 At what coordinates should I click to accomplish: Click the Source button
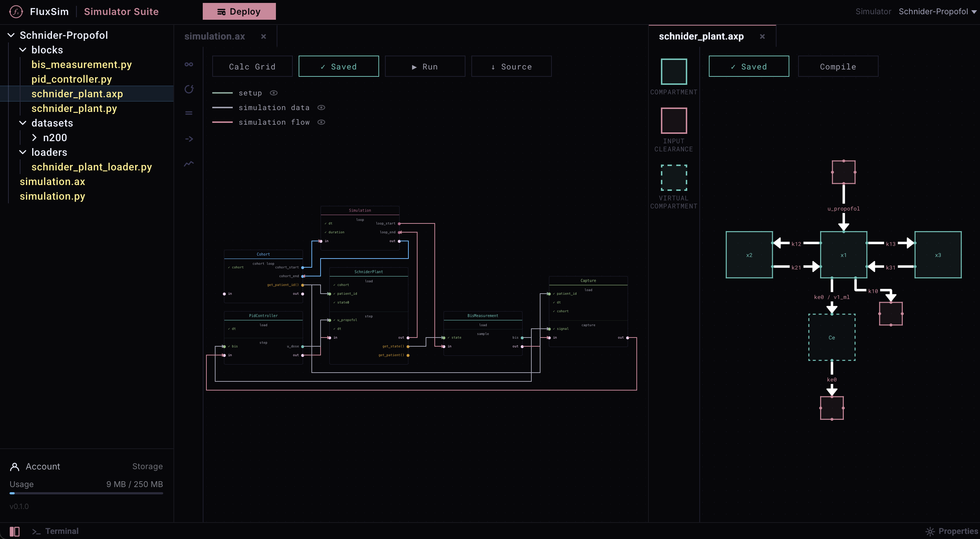pyautogui.click(x=511, y=67)
